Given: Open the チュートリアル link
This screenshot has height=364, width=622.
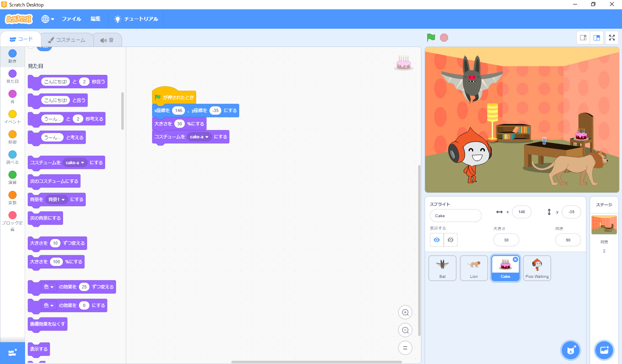Looking at the screenshot, I should click(136, 19).
